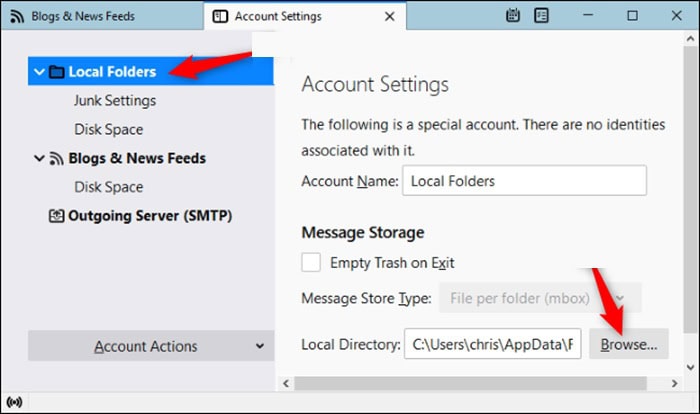Click the Account Name text field
The height and width of the screenshot is (414, 700).
click(x=524, y=181)
